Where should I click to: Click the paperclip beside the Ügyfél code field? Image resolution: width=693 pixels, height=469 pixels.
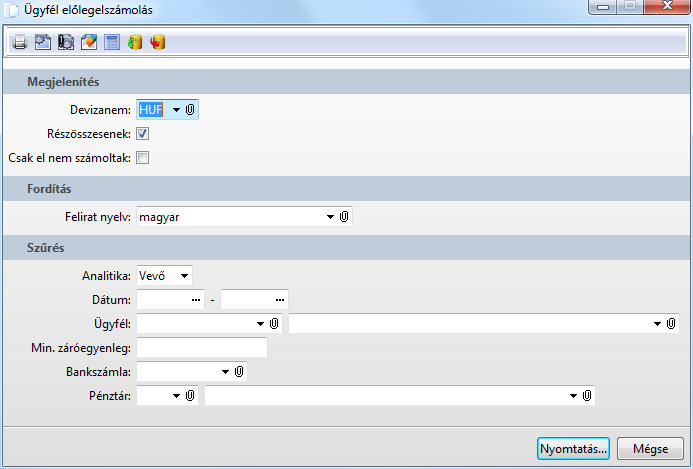[x=274, y=324]
